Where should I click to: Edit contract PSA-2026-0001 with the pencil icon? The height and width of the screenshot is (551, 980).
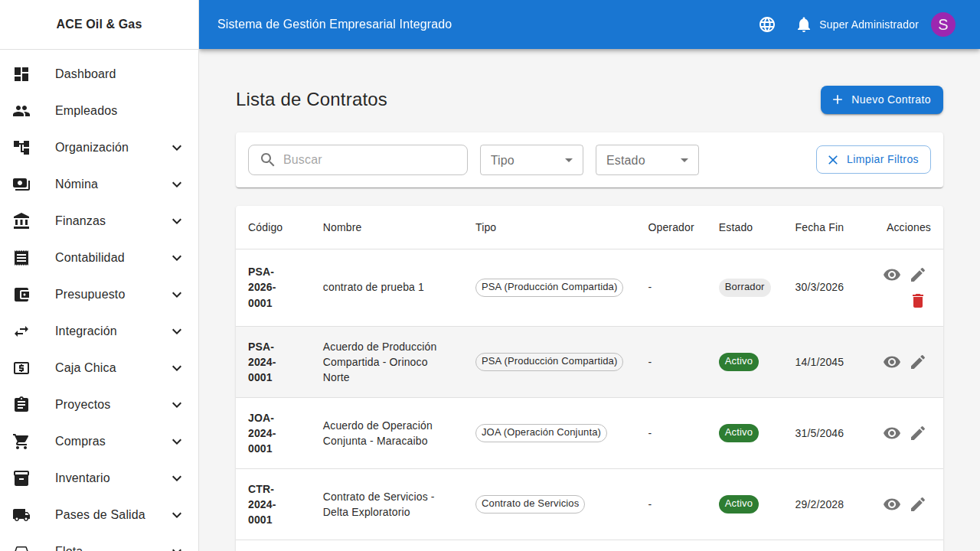pos(918,275)
